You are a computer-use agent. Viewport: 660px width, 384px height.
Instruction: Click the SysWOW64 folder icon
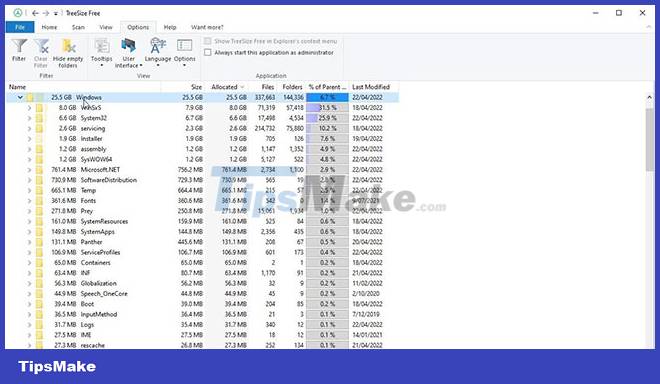[x=39, y=159]
